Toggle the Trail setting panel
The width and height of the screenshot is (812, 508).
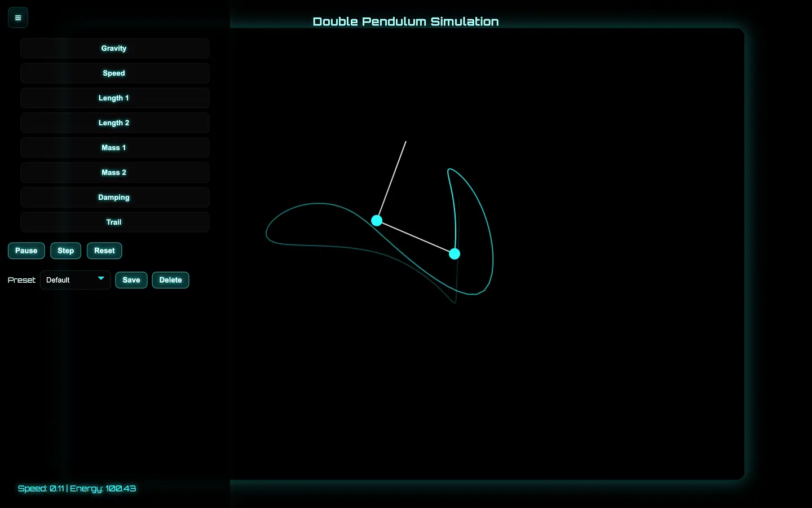pyautogui.click(x=114, y=222)
